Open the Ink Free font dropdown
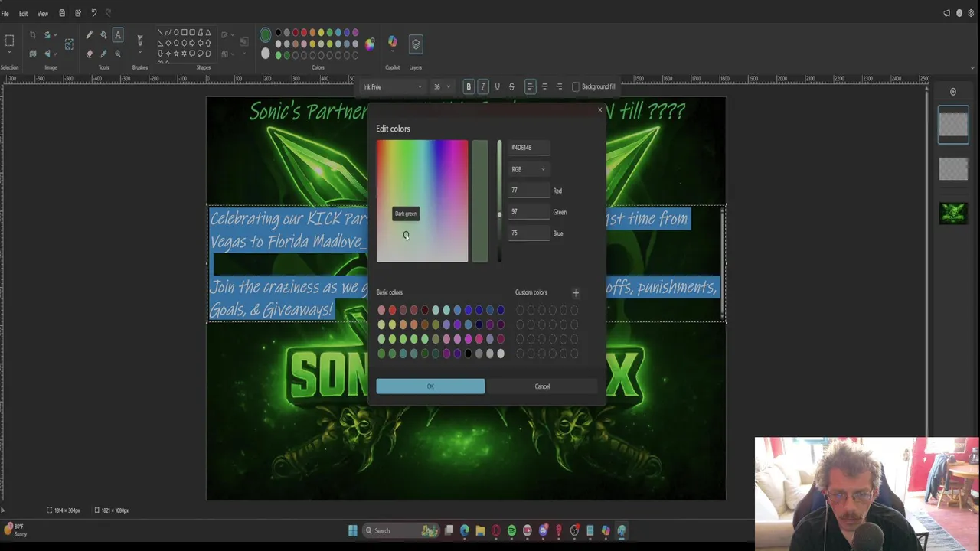980x551 pixels. click(392, 86)
